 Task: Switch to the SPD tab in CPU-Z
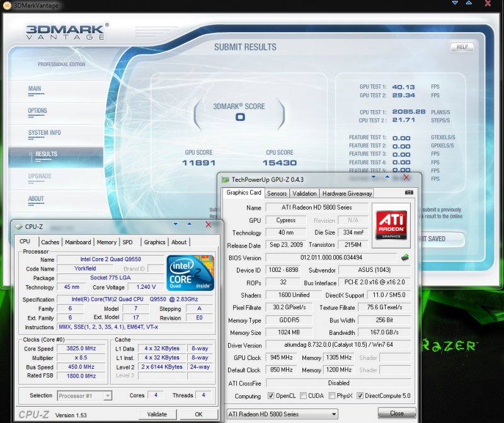(127, 242)
